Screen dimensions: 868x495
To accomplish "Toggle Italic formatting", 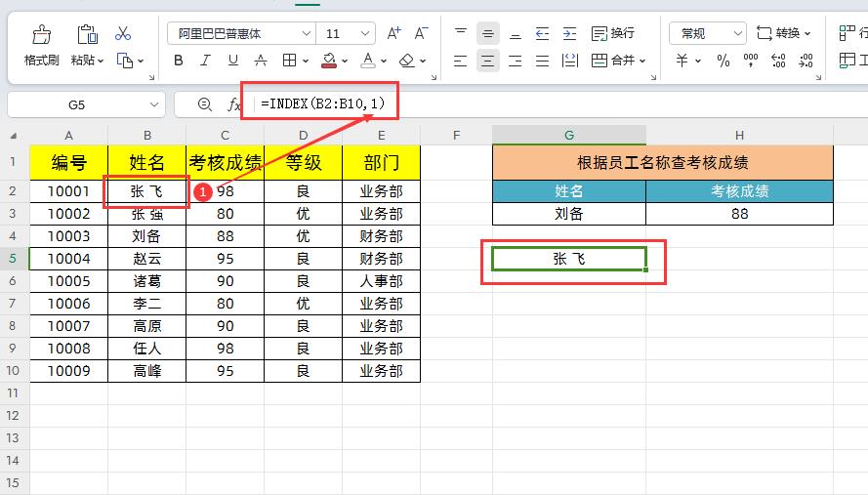I will [205, 61].
